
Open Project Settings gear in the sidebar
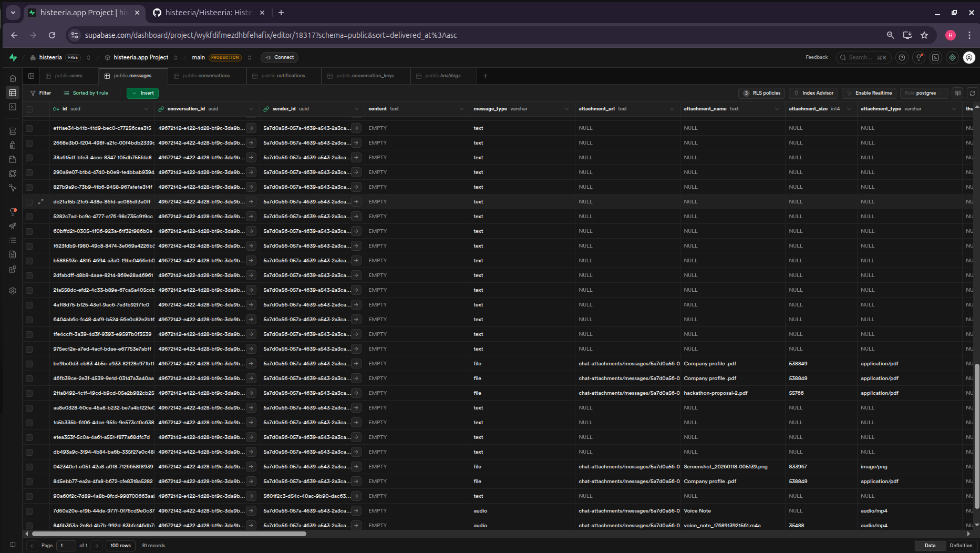(13, 291)
